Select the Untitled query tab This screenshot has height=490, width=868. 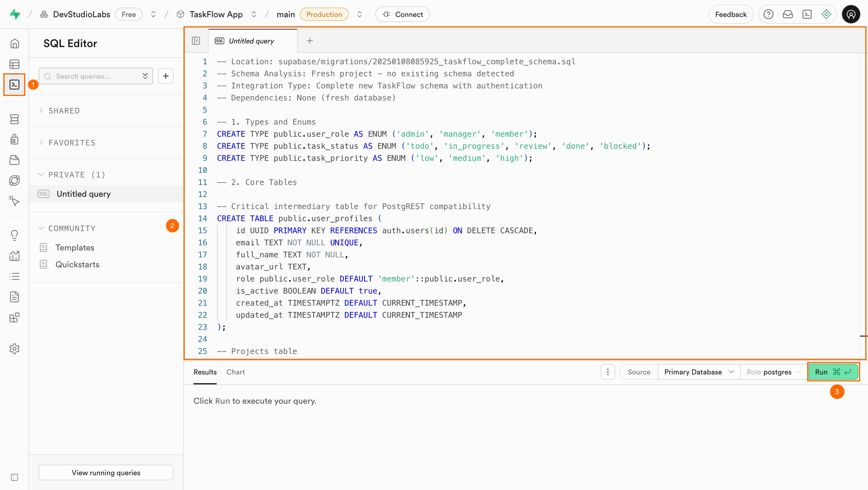pos(251,40)
